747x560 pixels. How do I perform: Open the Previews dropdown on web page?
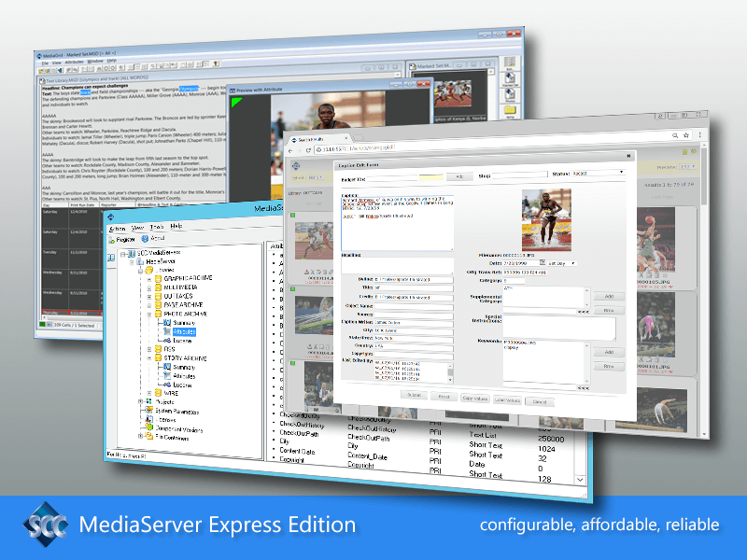(688, 167)
